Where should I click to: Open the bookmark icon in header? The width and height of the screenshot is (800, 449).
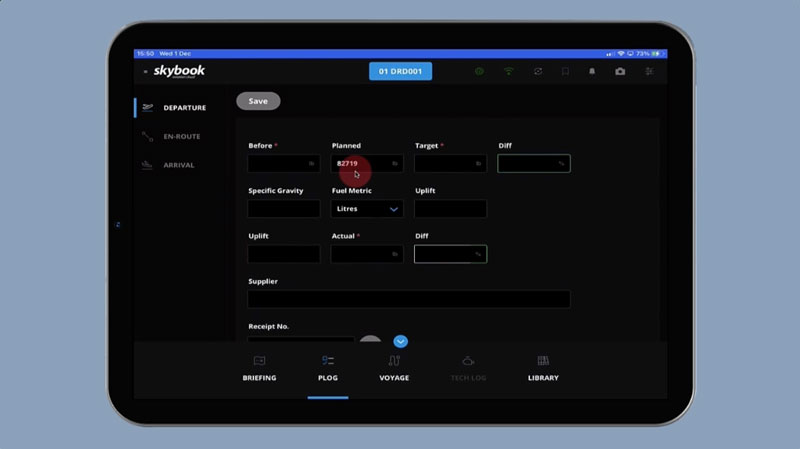pyautogui.click(x=565, y=72)
